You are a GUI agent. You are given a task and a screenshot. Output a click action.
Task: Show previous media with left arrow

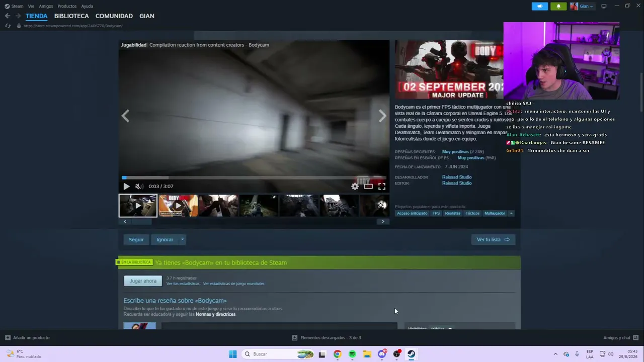click(x=125, y=116)
